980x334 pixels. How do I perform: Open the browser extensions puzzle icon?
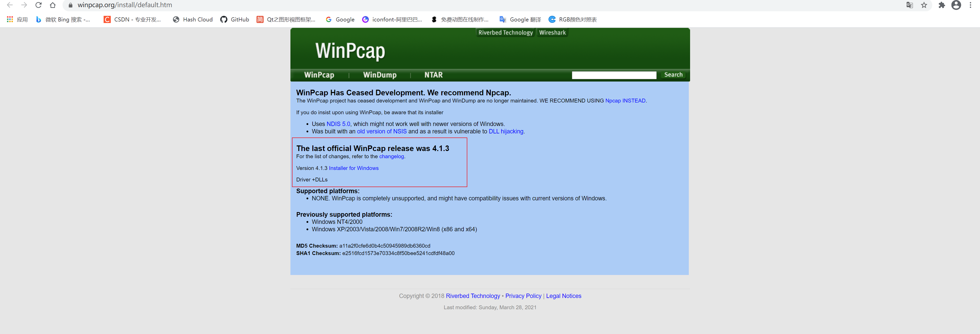coord(941,5)
